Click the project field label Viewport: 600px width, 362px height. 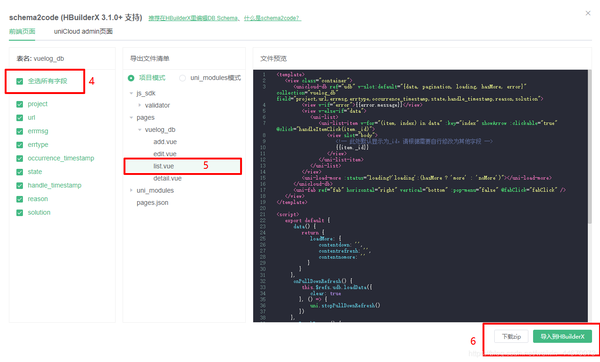click(x=38, y=104)
